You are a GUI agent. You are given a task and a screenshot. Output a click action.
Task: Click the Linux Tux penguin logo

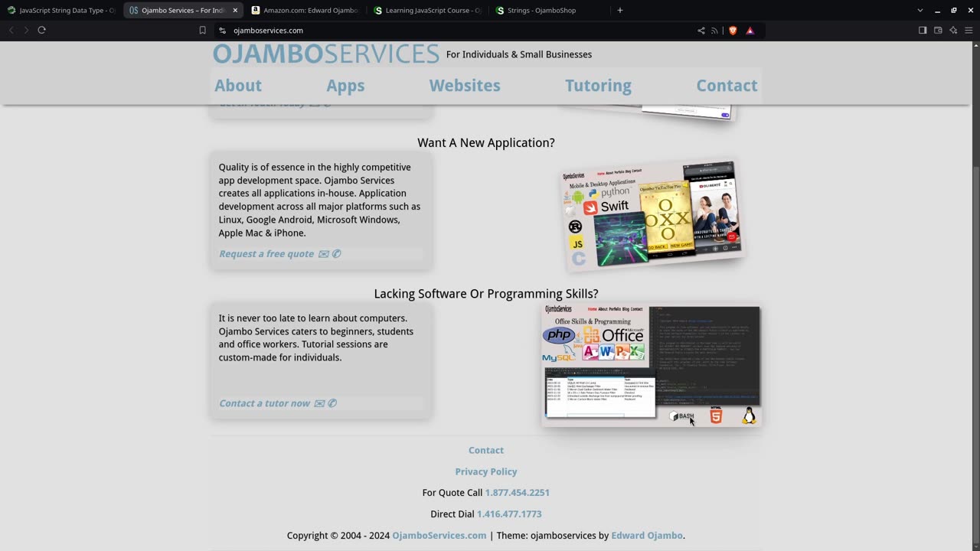tap(749, 416)
